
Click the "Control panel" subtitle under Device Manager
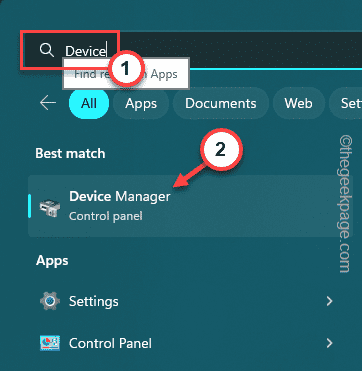[106, 216]
